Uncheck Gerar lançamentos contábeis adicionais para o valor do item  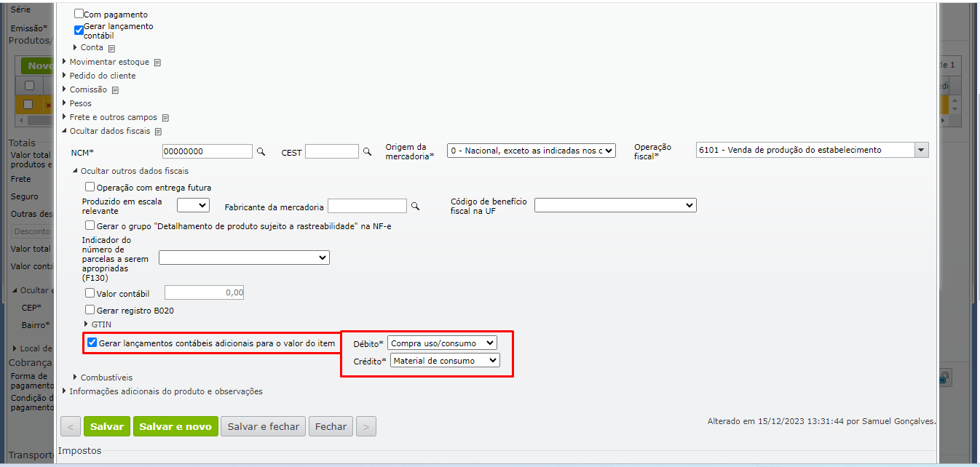pyautogui.click(x=92, y=343)
